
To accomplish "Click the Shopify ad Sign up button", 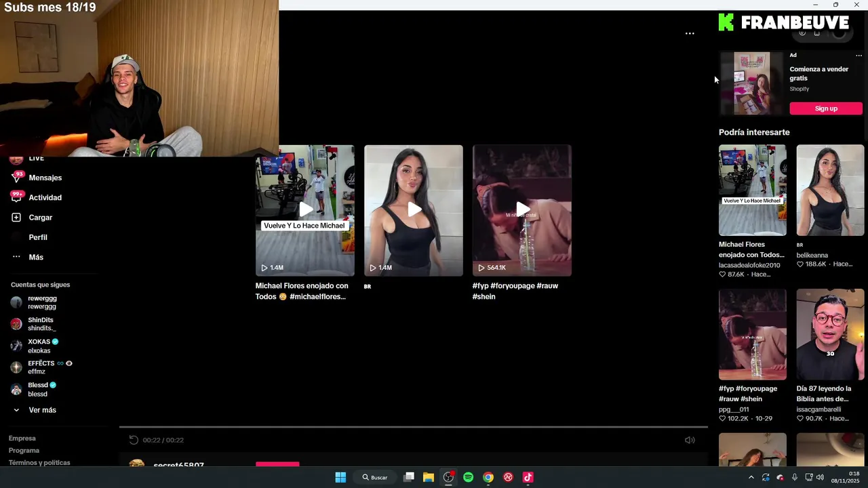I will 826,108.
